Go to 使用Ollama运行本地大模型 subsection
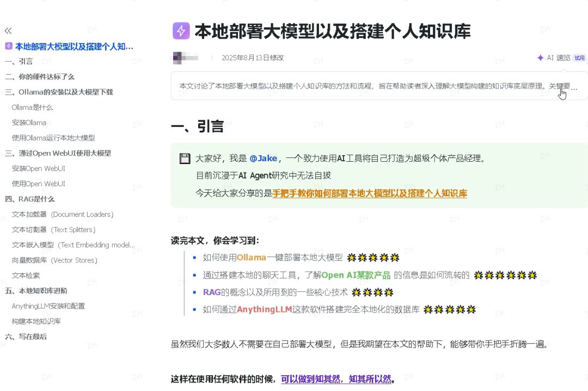This screenshot has width=588, height=391. (x=53, y=138)
